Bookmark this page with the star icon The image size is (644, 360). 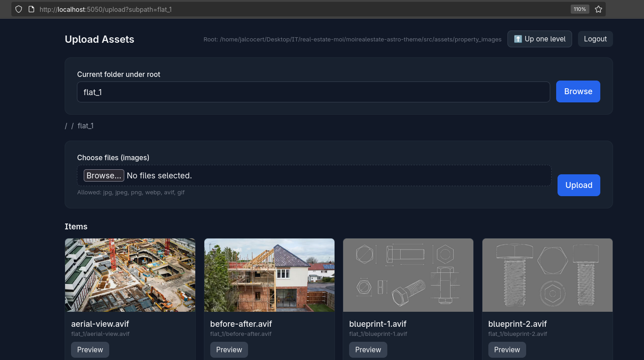(x=598, y=9)
